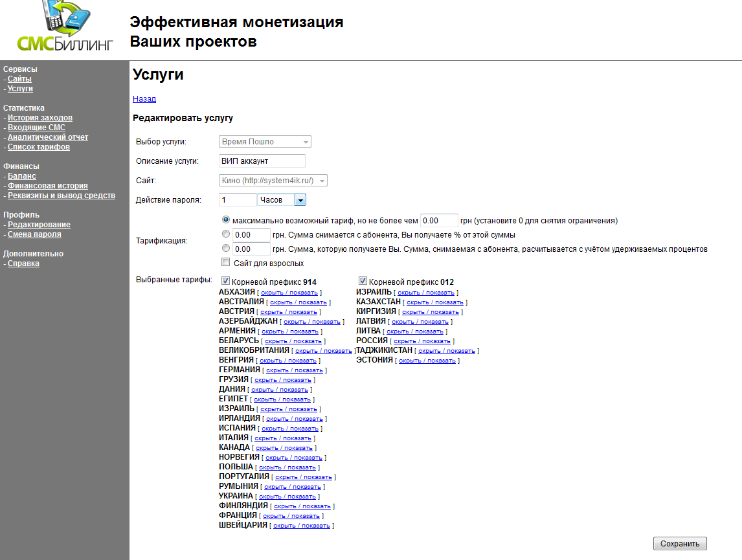Toggle скрыть / показать for ФРАНЦИЯ

pos(291,516)
